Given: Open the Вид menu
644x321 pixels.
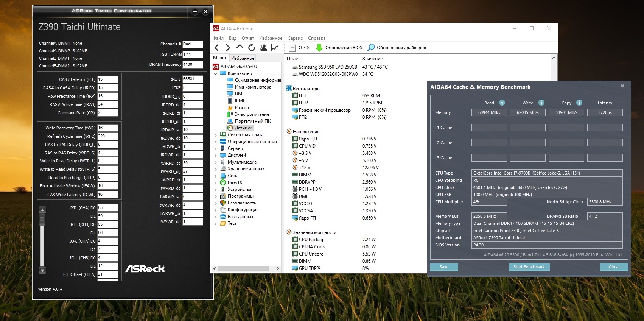Looking at the screenshot, I should (233, 38).
